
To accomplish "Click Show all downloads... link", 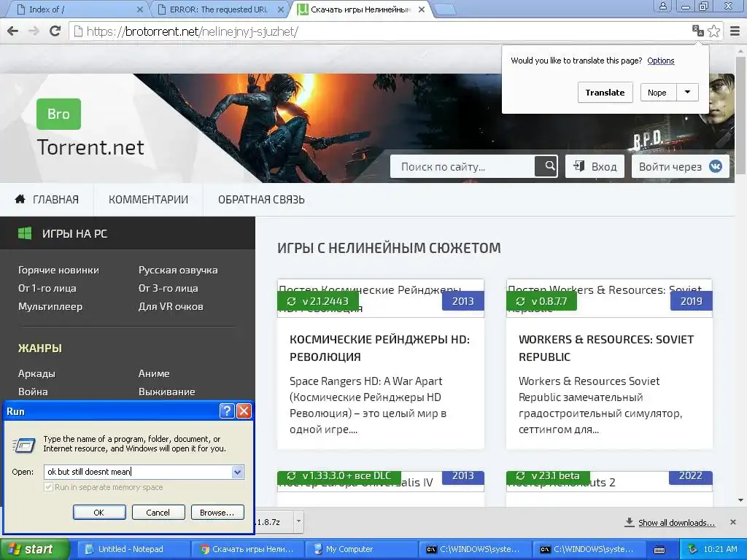I will click(x=676, y=522).
